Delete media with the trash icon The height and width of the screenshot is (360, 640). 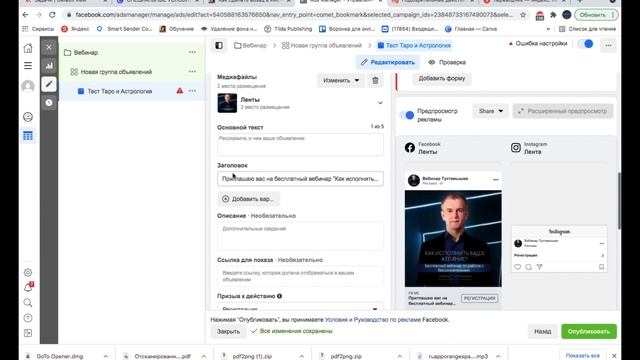(375, 80)
